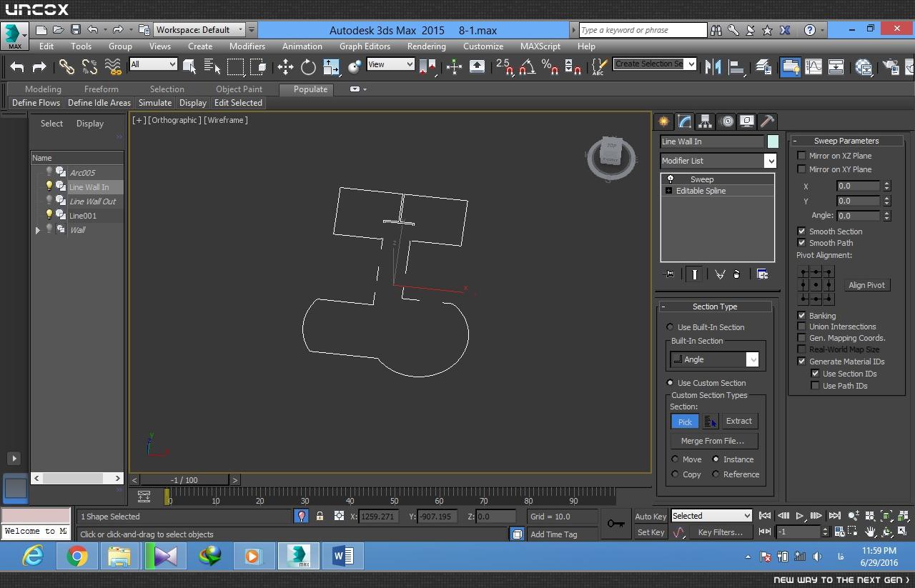Image resolution: width=915 pixels, height=588 pixels.
Task: Click the Auto Key button
Action: pos(651,517)
